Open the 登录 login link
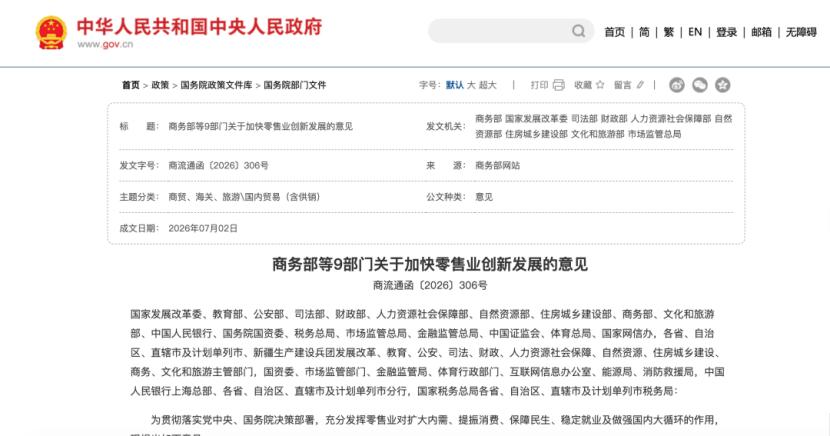The width and height of the screenshot is (830, 436). 727,32
